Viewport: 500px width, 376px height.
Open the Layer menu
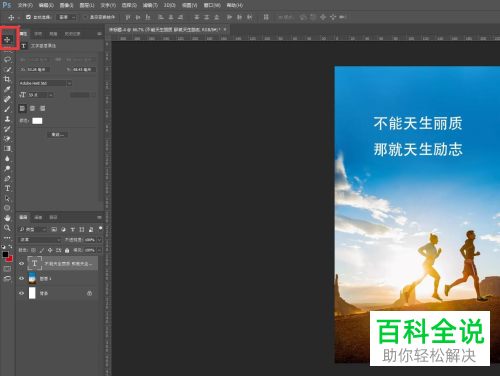pyautogui.click(x=87, y=5)
